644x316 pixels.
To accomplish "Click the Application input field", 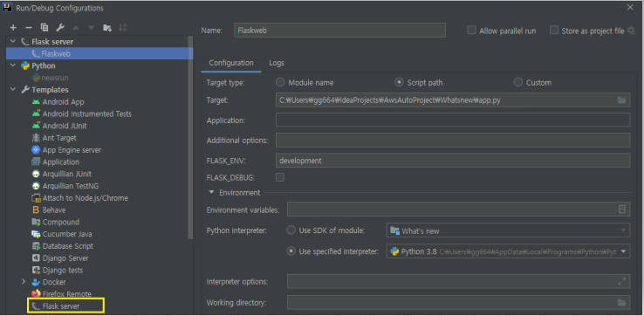I will [x=453, y=120].
